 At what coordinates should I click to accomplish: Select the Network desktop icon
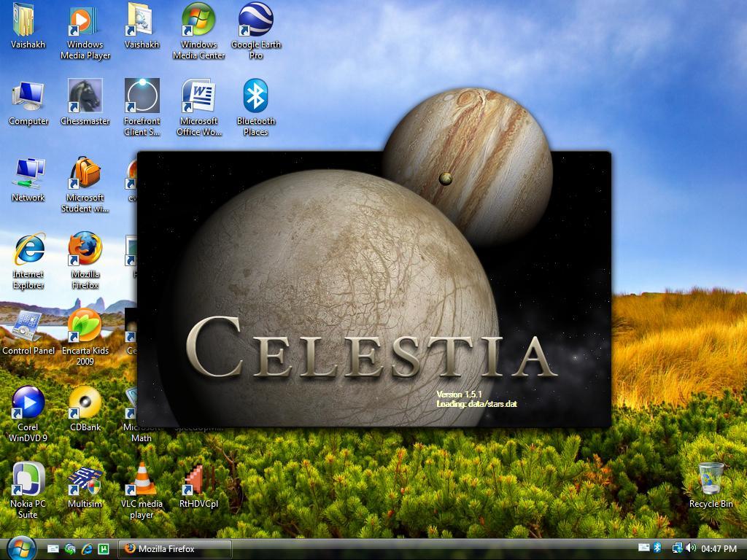coord(28,180)
